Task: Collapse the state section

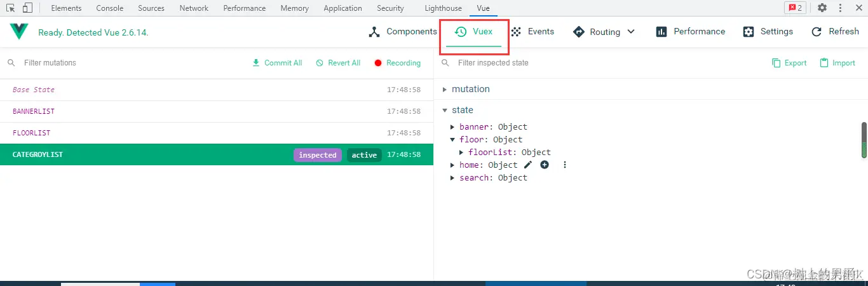Action: coord(445,111)
